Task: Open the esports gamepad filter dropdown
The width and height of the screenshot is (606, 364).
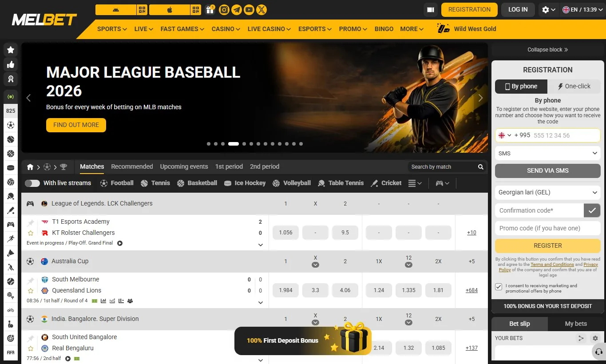Action: click(443, 183)
